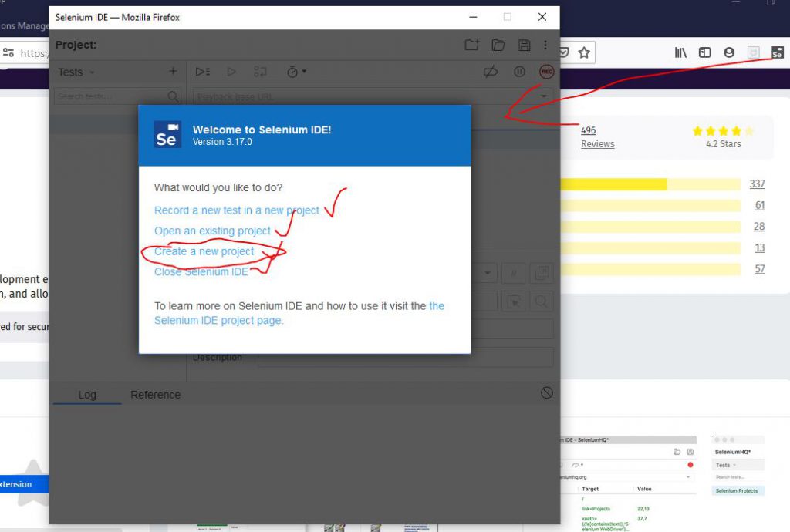Viewport: 790px width, 532px height.
Task: Click the clear log icon
Action: click(546, 392)
